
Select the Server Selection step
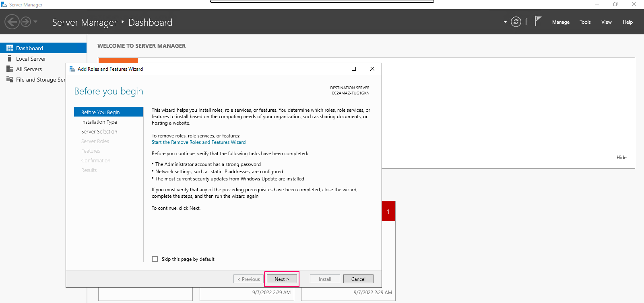[x=99, y=131]
